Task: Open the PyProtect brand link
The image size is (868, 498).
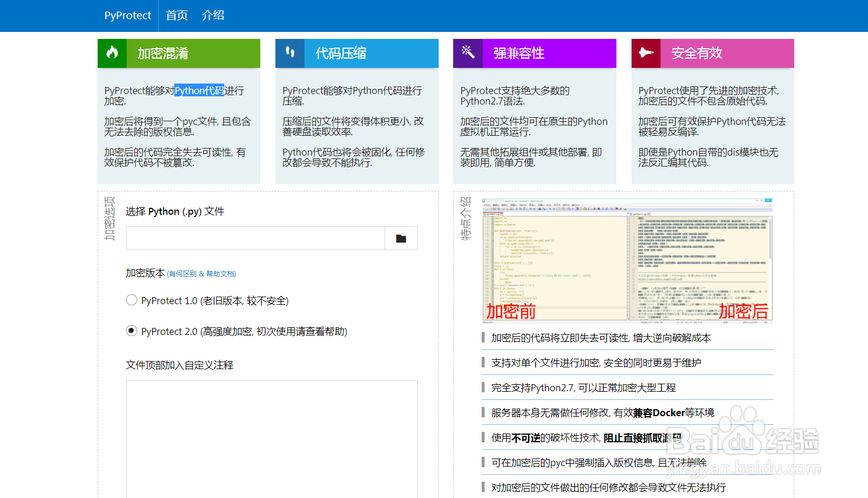Action: point(128,16)
